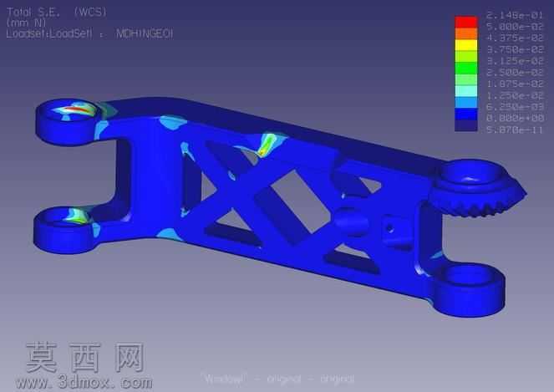
Task: Click the red legend color band
Action: (x=465, y=22)
